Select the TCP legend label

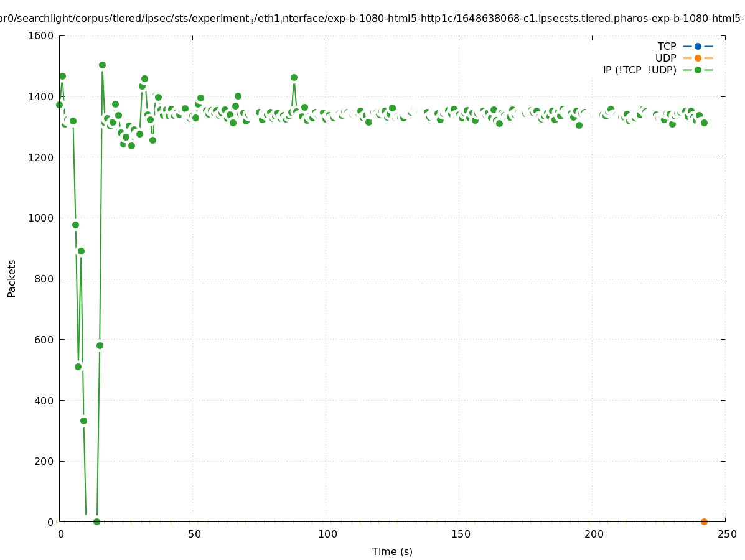click(x=667, y=46)
